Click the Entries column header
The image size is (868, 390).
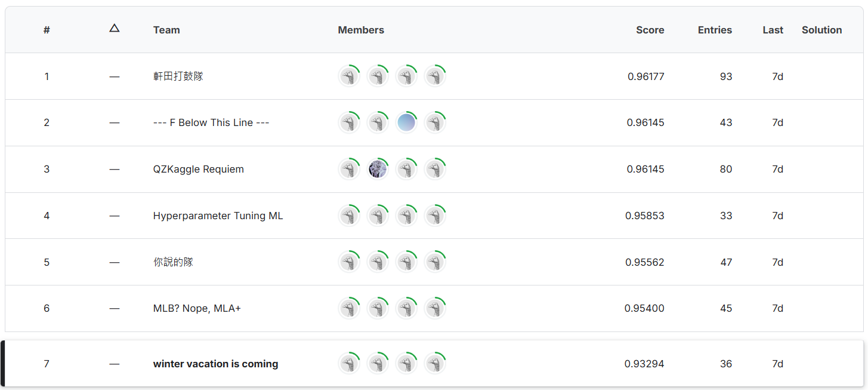[714, 30]
